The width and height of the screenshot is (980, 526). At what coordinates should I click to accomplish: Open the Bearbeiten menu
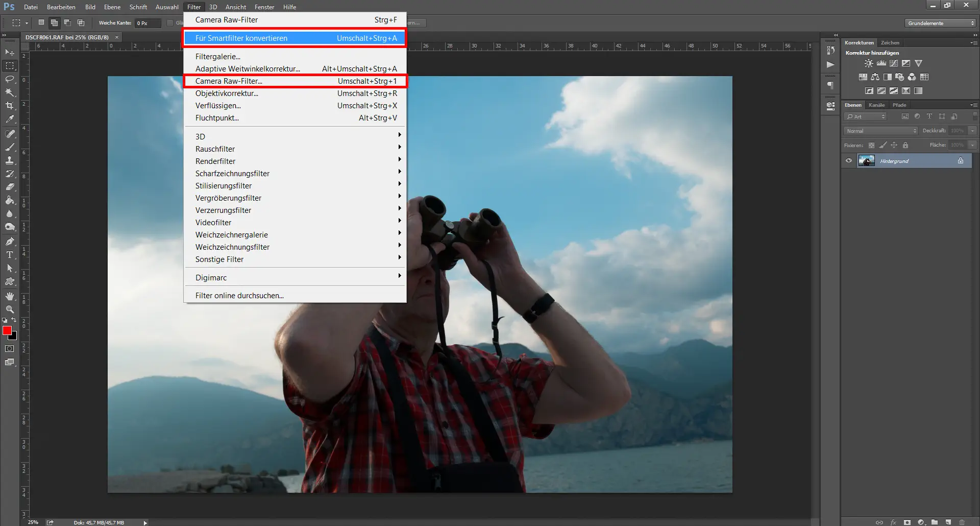coord(61,7)
